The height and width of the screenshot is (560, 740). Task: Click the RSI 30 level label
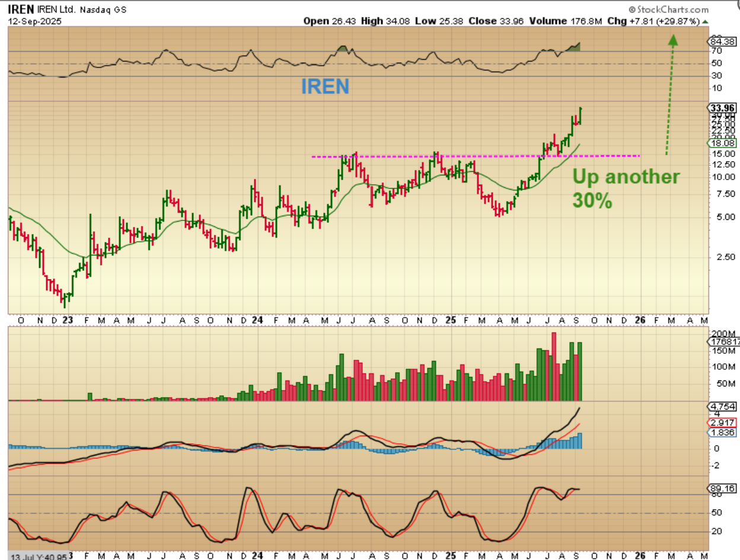pos(716,76)
